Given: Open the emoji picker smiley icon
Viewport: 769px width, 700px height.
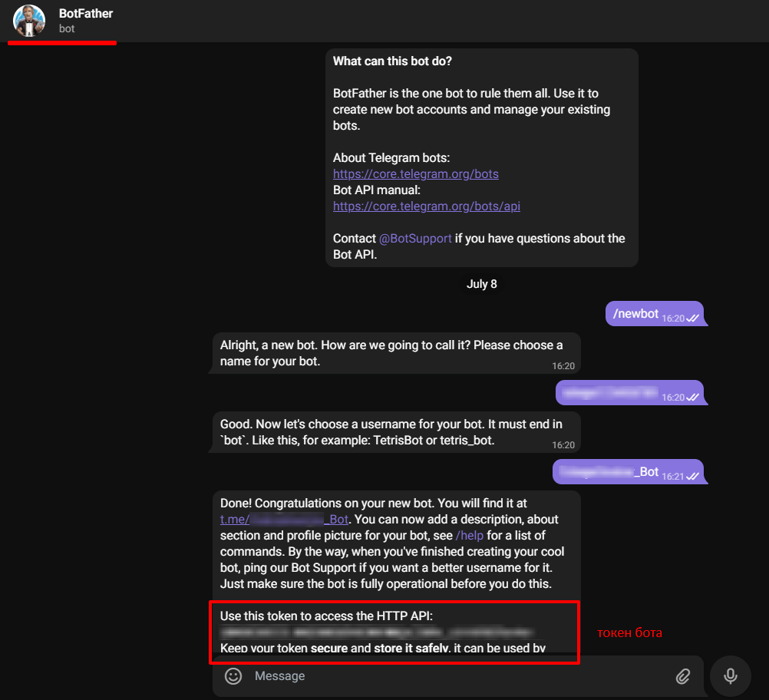Looking at the screenshot, I should coord(233,676).
